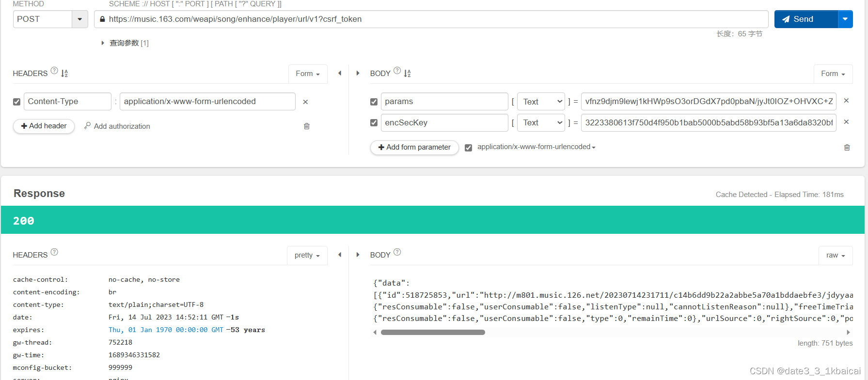Viewport: 868px width, 380px height.
Task: Collapse request headers pane left arrow
Action: coord(340,73)
